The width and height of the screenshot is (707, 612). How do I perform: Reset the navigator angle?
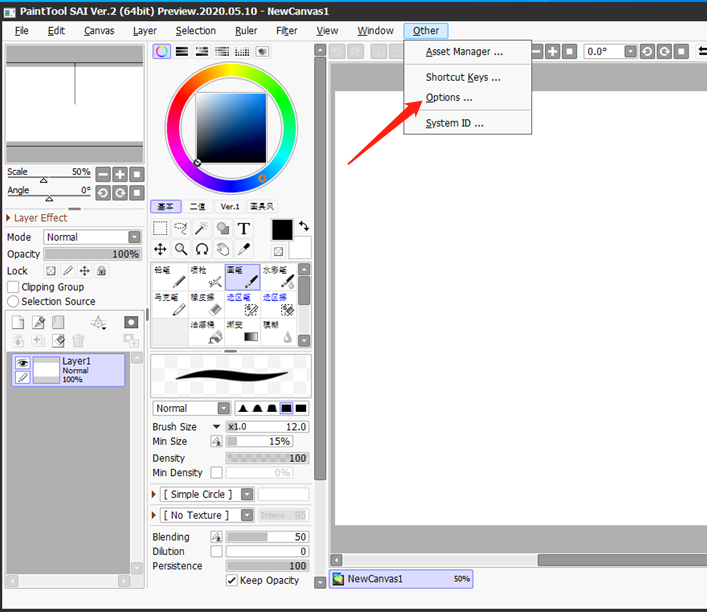coord(137,193)
